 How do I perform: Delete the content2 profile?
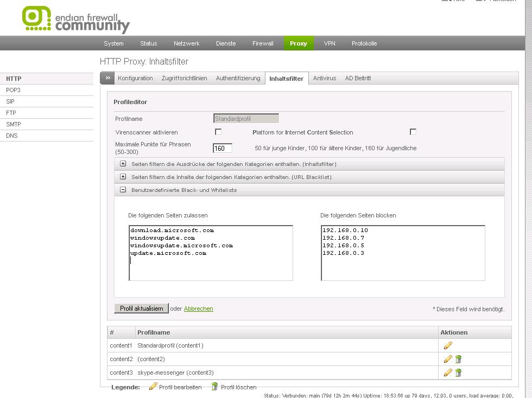pyautogui.click(x=458, y=359)
